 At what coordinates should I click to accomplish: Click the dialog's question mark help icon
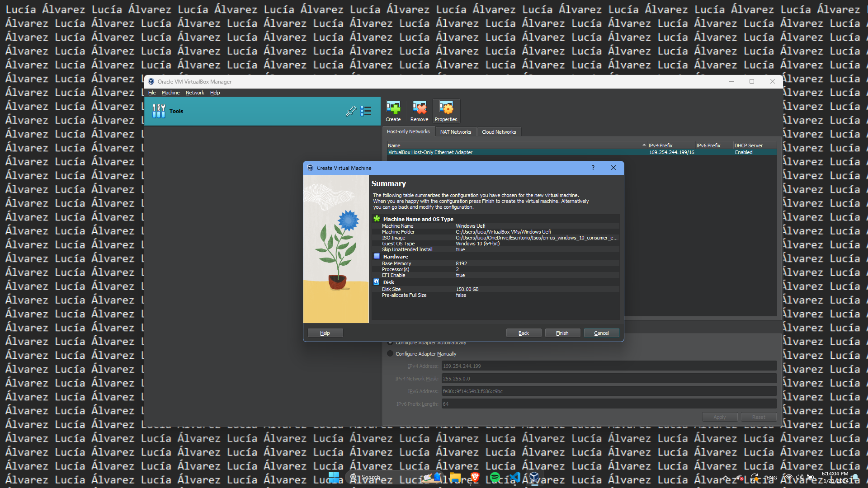coord(593,168)
